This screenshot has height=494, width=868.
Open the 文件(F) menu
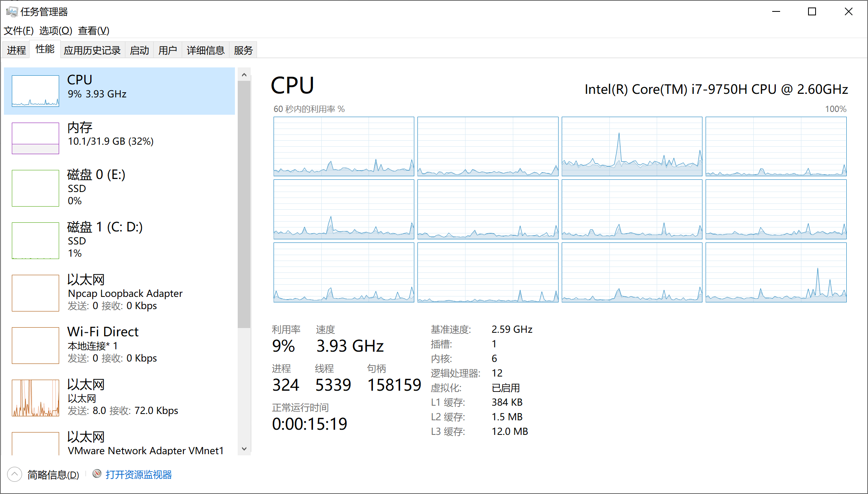click(19, 31)
